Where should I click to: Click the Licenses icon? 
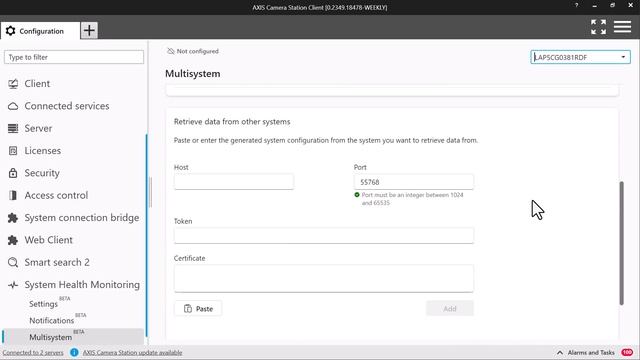click(x=13, y=151)
